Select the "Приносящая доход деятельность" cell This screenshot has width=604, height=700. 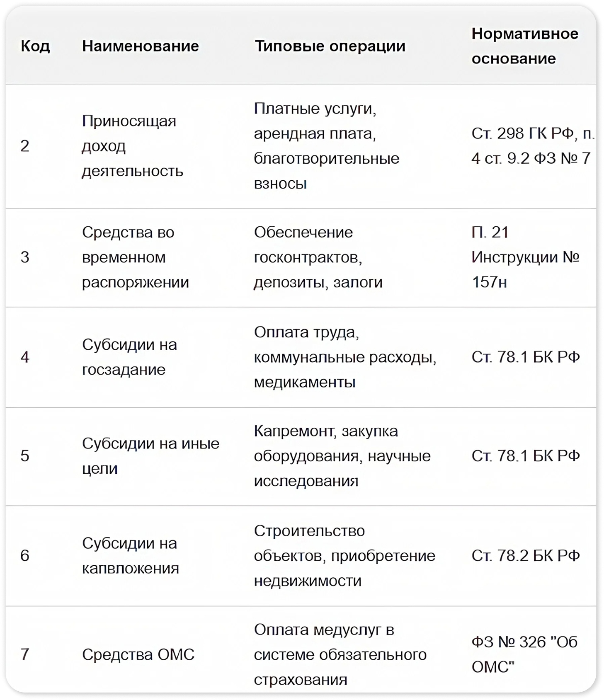click(132, 146)
